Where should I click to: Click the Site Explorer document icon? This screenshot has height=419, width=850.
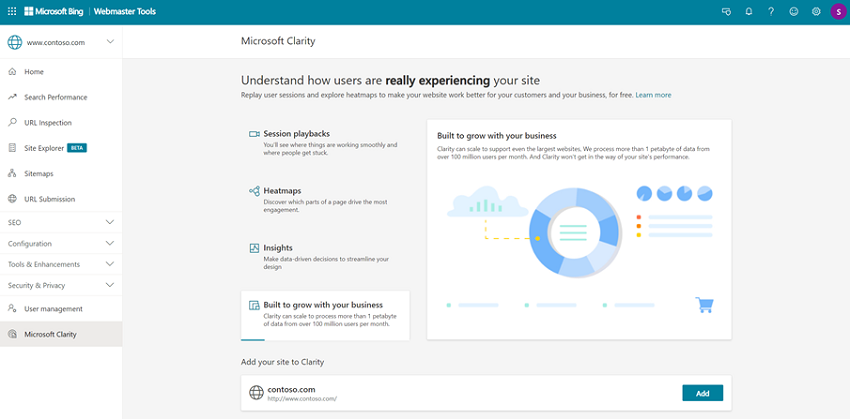(x=12, y=148)
